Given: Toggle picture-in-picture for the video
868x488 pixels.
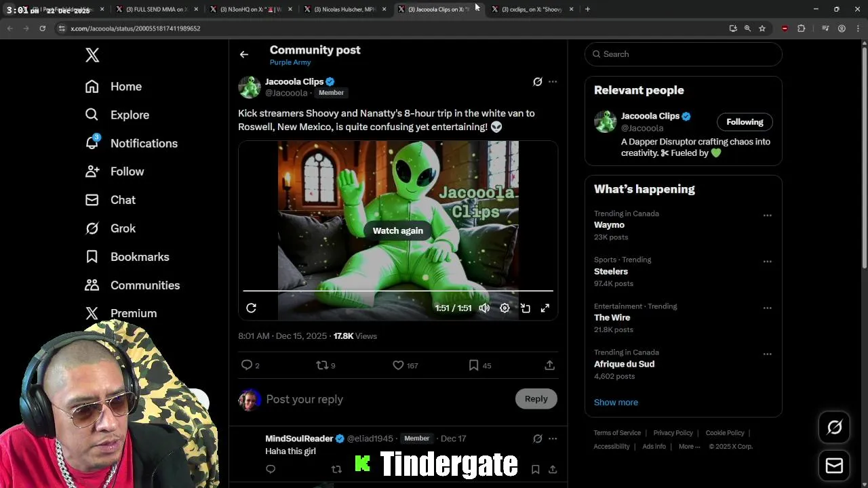Looking at the screenshot, I should [526, 308].
